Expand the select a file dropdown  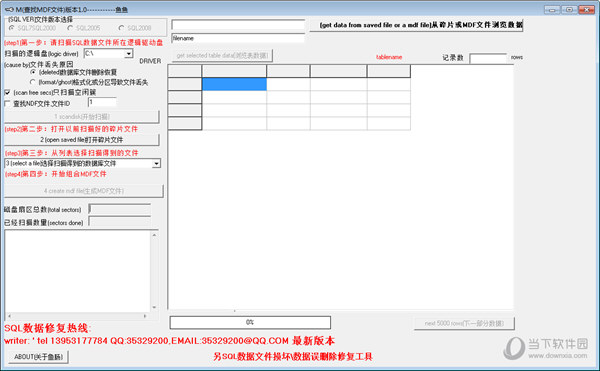tap(156, 164)
